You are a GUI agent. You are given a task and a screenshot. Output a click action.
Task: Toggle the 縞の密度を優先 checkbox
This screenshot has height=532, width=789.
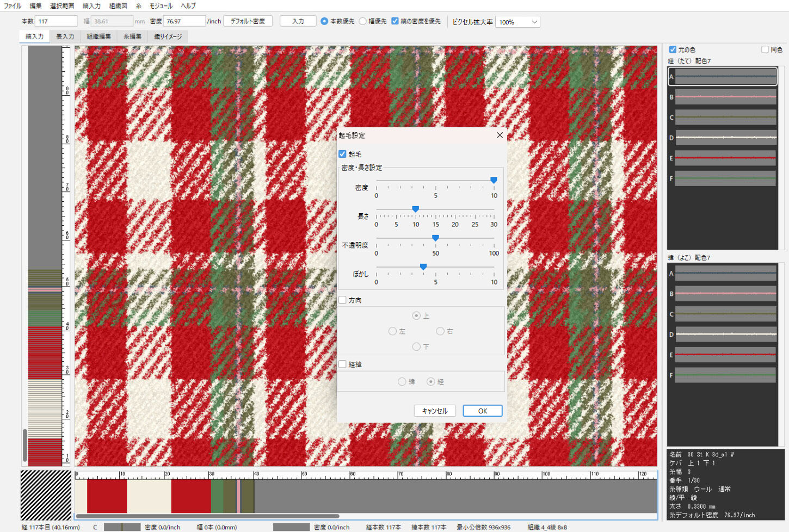(395, 21)
